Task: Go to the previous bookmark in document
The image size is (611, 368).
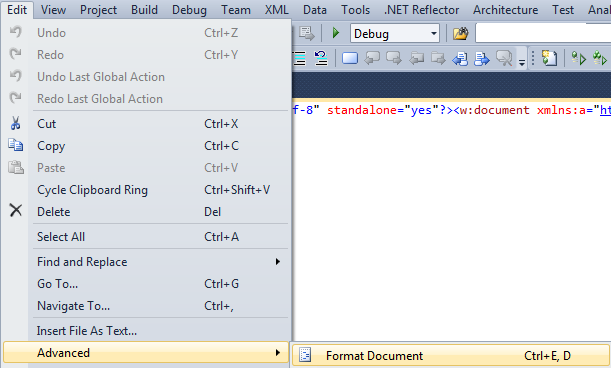Action: 460,59
